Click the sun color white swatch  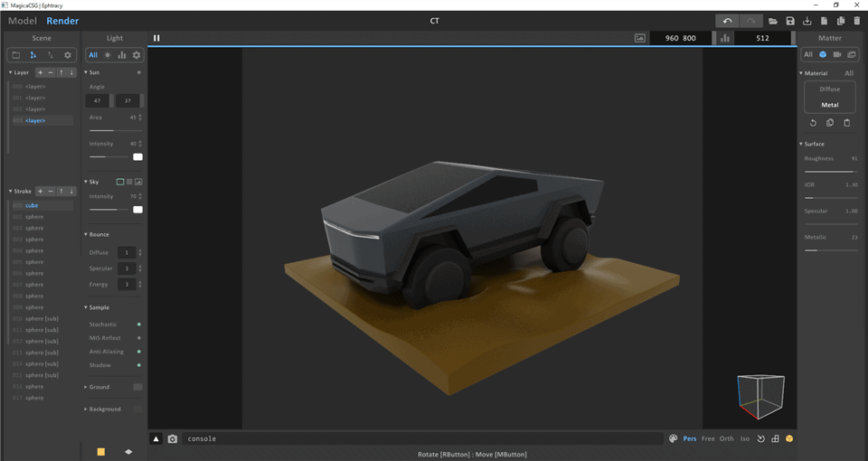pos(137,157)
